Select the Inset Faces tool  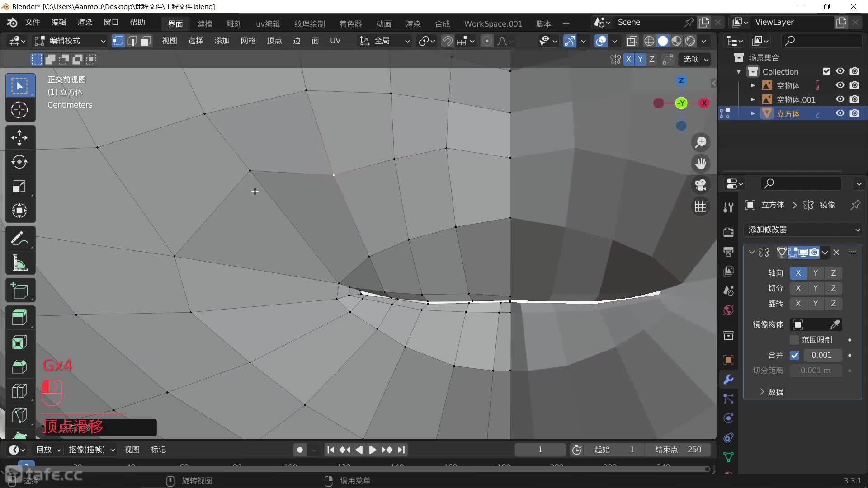tap(19, 342)
